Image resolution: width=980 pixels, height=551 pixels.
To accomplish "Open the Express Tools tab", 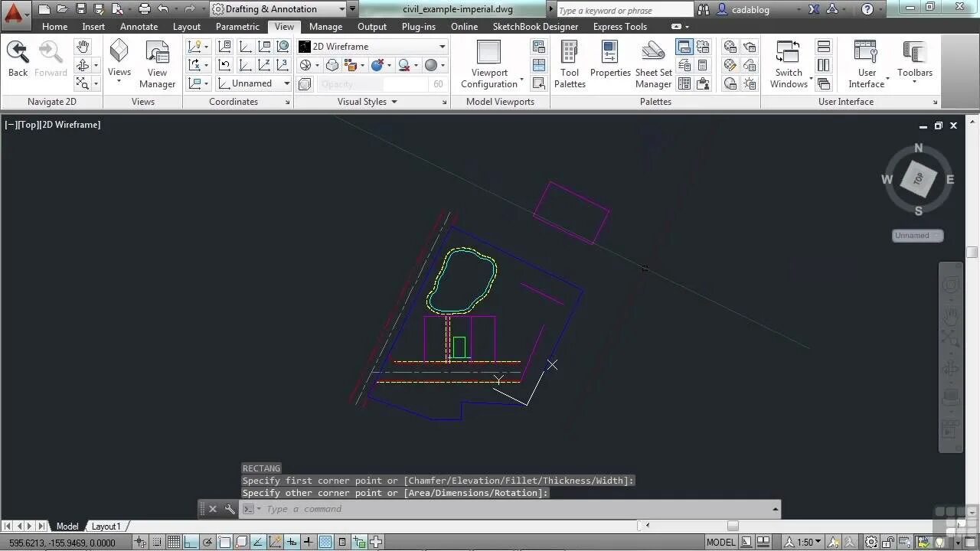I will point(619,26).
